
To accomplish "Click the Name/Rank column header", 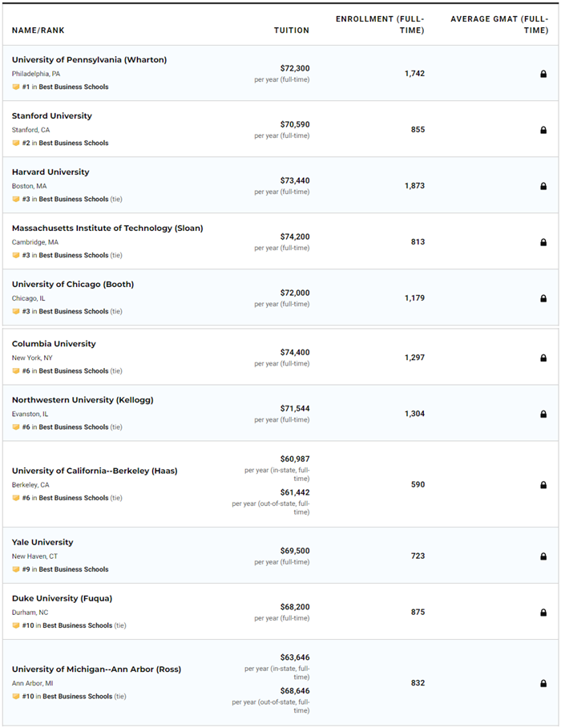I will [38, 30].
